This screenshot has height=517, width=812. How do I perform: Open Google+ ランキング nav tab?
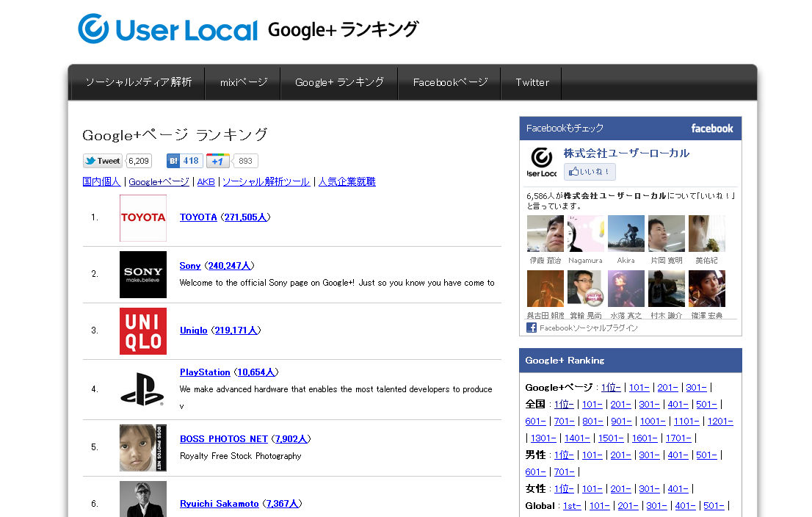[339, 82]
